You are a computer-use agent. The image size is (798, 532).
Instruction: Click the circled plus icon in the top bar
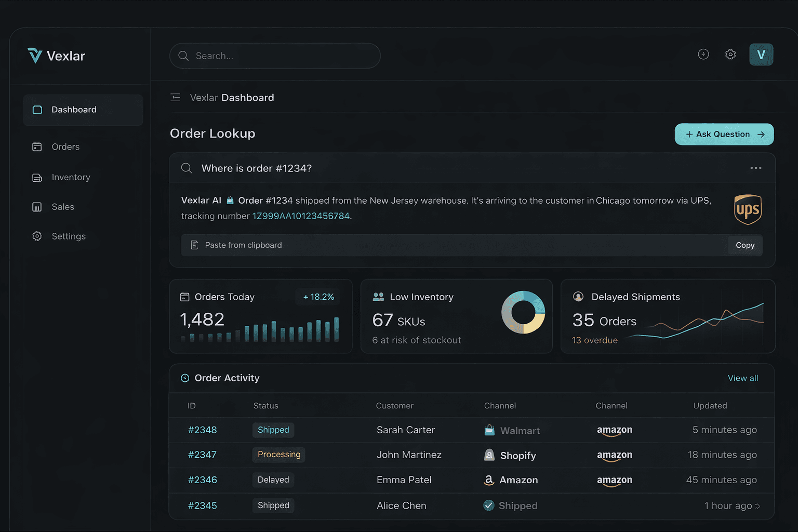703,54
